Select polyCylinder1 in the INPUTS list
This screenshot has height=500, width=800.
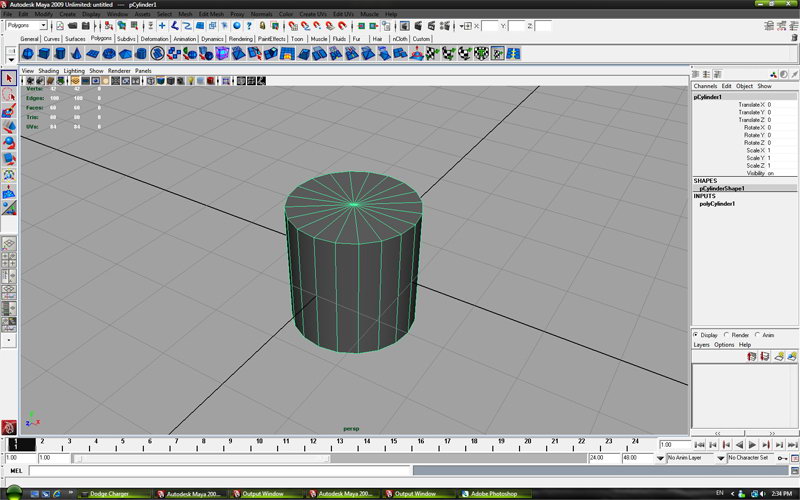[x=717, y=204]
